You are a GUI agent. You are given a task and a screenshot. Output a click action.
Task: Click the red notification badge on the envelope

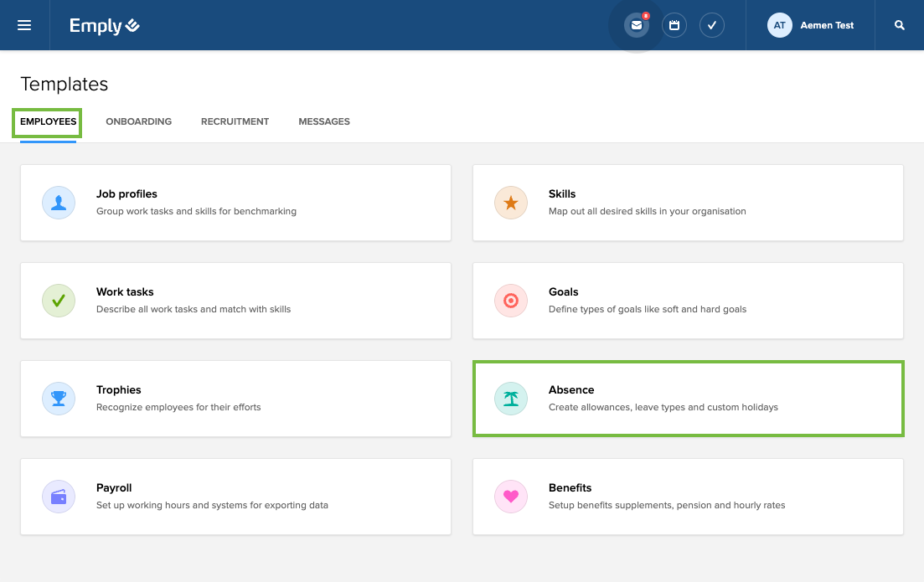click(645, 14)
